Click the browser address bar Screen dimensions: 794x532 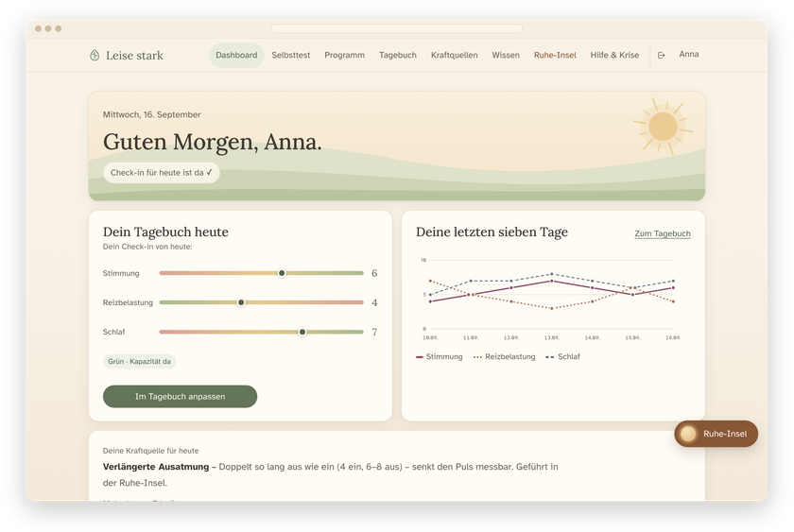tap(396, 29)
